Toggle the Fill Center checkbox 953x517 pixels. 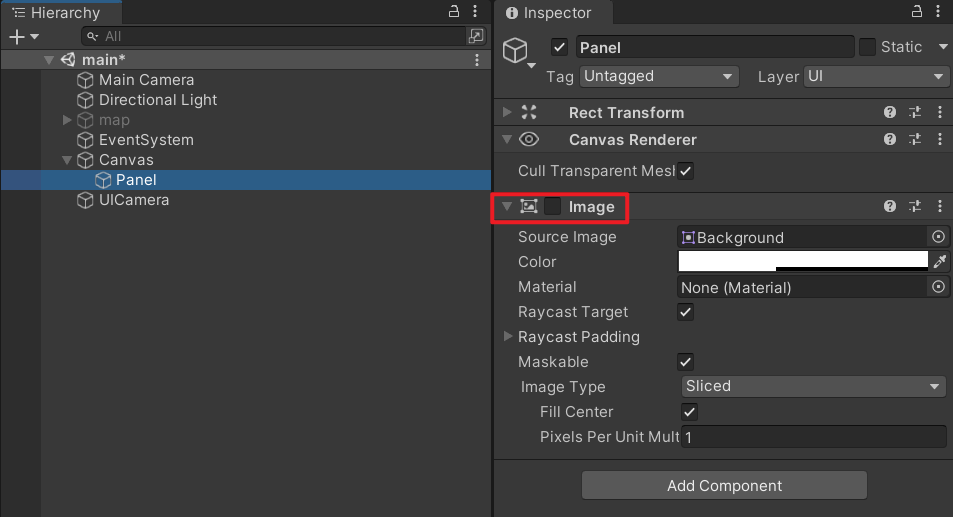click(689, 411)
